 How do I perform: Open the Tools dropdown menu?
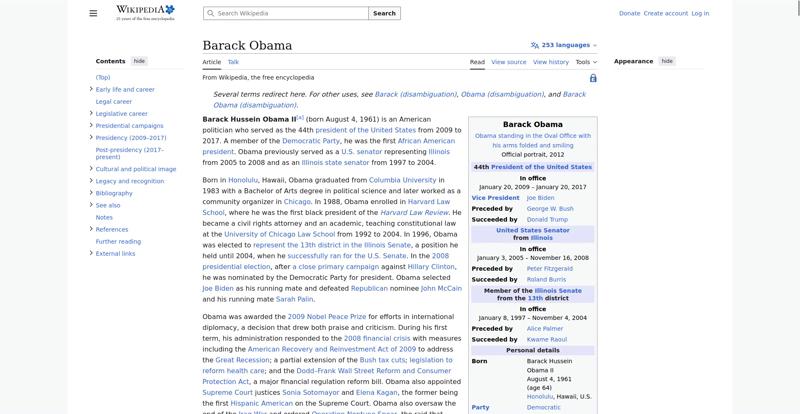pyautogui.click(x=586, y=62)
